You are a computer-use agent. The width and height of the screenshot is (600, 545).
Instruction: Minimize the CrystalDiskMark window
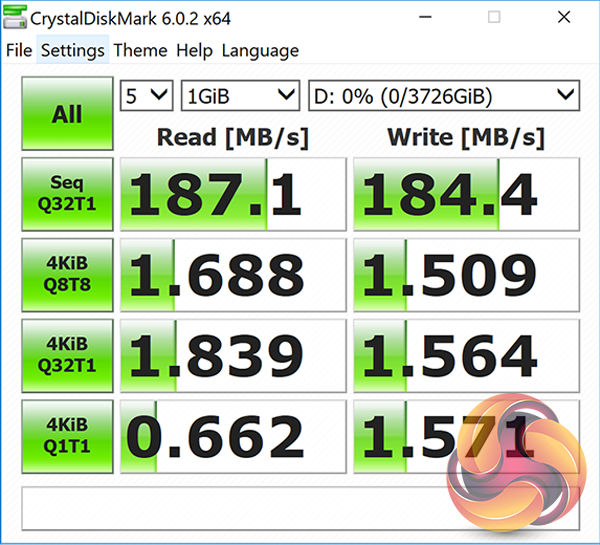coord(425,17)
